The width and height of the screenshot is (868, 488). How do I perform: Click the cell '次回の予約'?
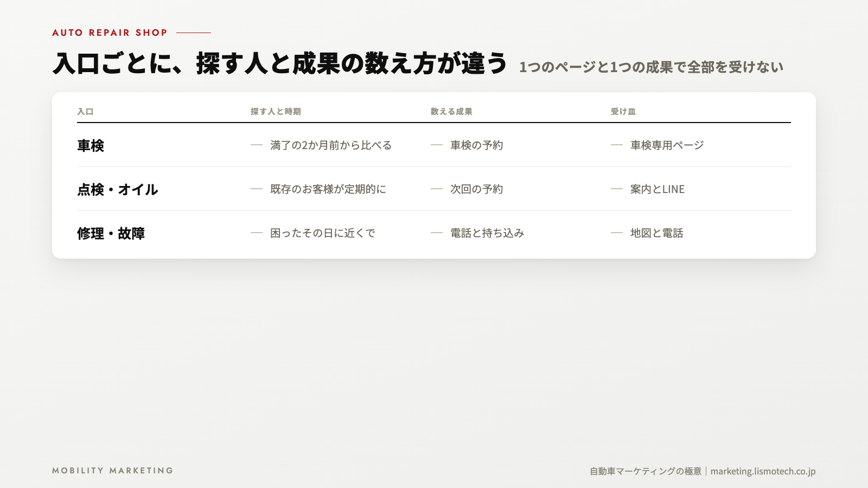click(477, 189)
